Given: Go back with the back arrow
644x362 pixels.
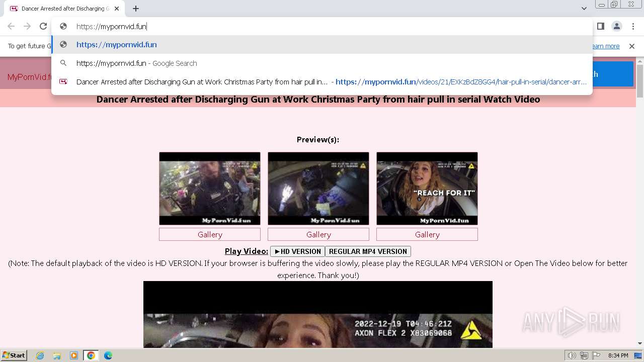Looking at the screenshot, I should [x=11, y=26].
